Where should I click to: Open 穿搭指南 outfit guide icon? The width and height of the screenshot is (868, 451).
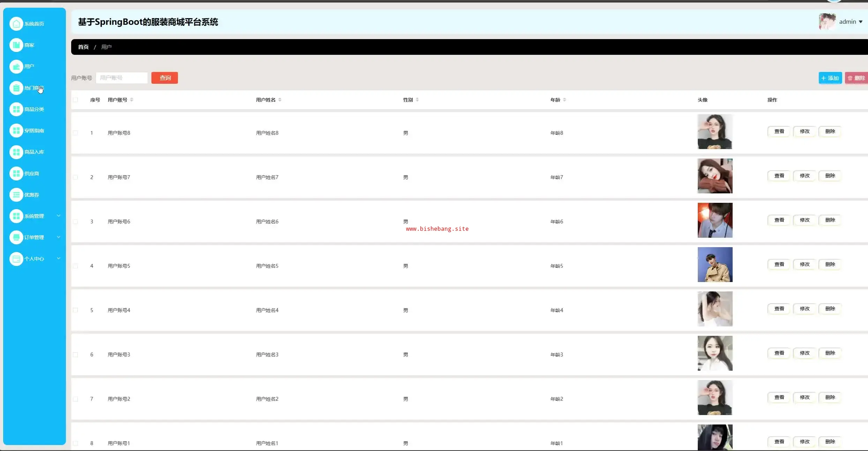click(x=16, y=131)
